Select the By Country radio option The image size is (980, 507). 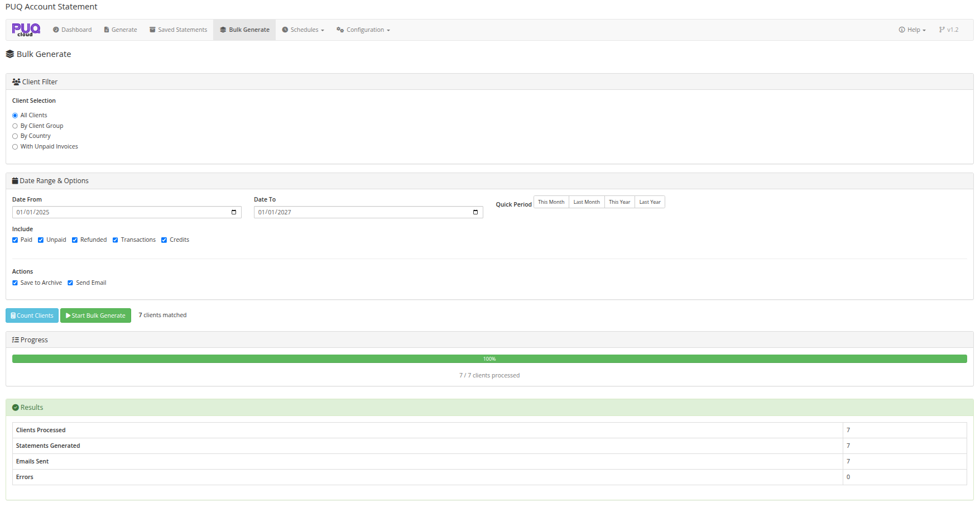coord(15,136)
